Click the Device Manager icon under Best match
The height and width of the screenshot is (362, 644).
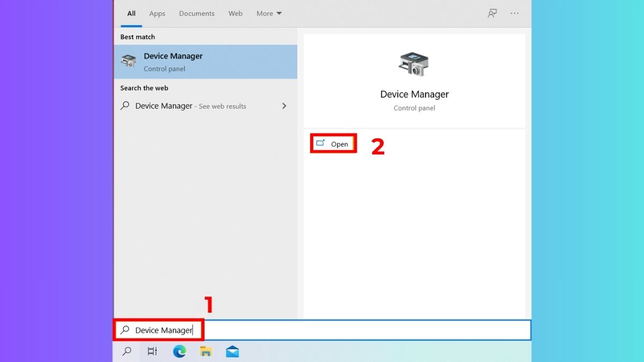(128, 60)
